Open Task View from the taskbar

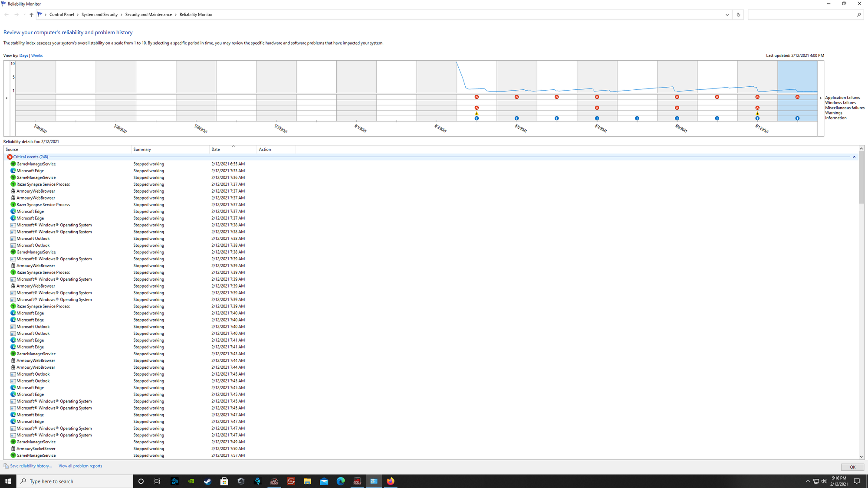pos(157,481)
